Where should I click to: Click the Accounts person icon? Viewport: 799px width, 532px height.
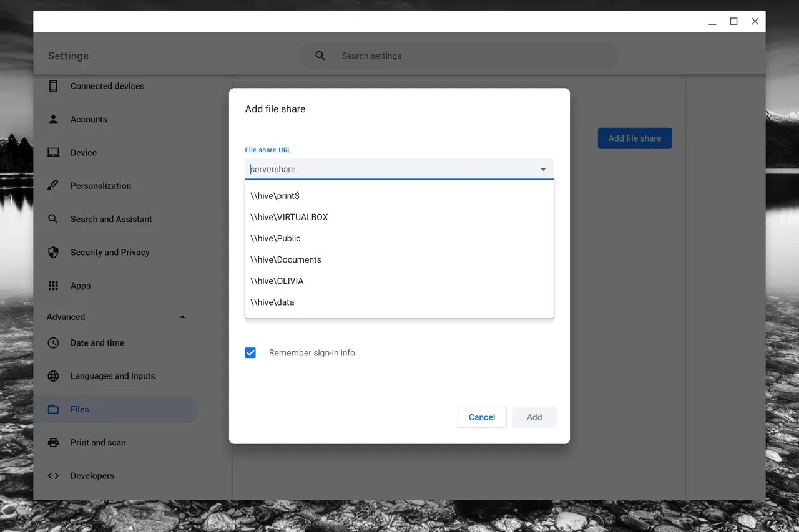[54, 119]
